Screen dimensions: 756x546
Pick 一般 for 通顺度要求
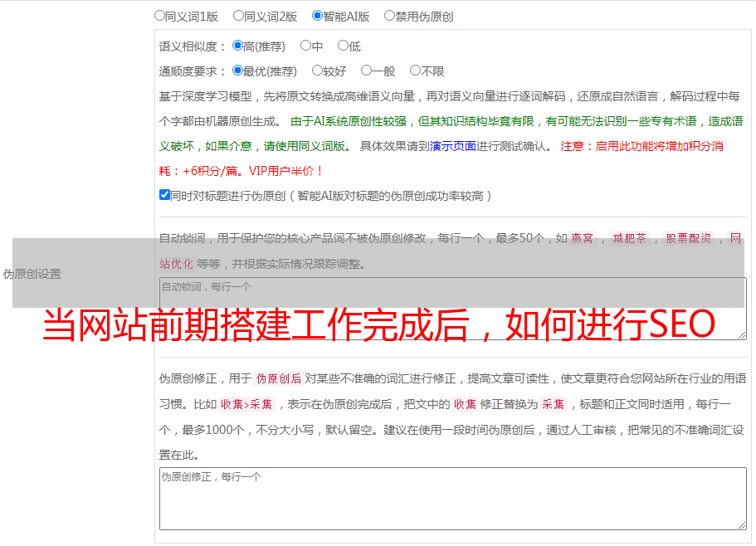click(x=367, y=71)
